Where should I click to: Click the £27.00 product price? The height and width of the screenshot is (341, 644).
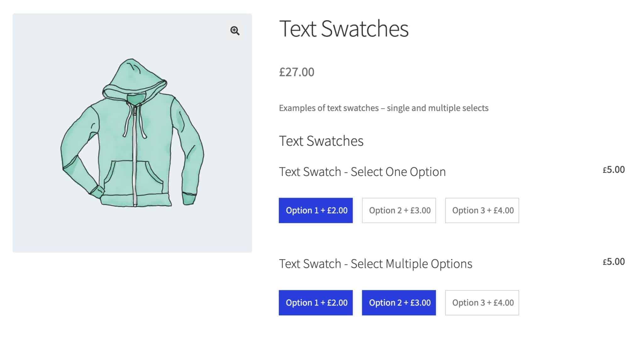coord(297,73)
